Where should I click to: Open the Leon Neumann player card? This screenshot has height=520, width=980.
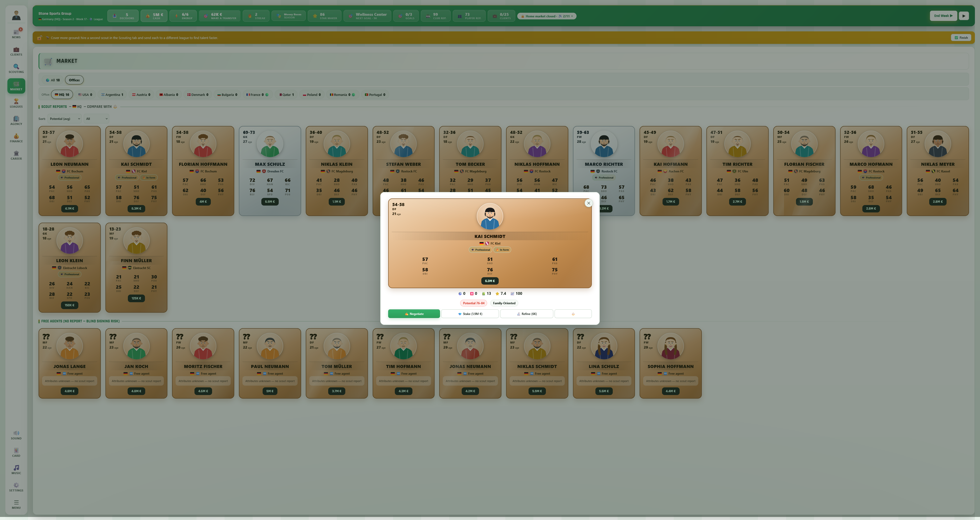click(x=70, y=171)
